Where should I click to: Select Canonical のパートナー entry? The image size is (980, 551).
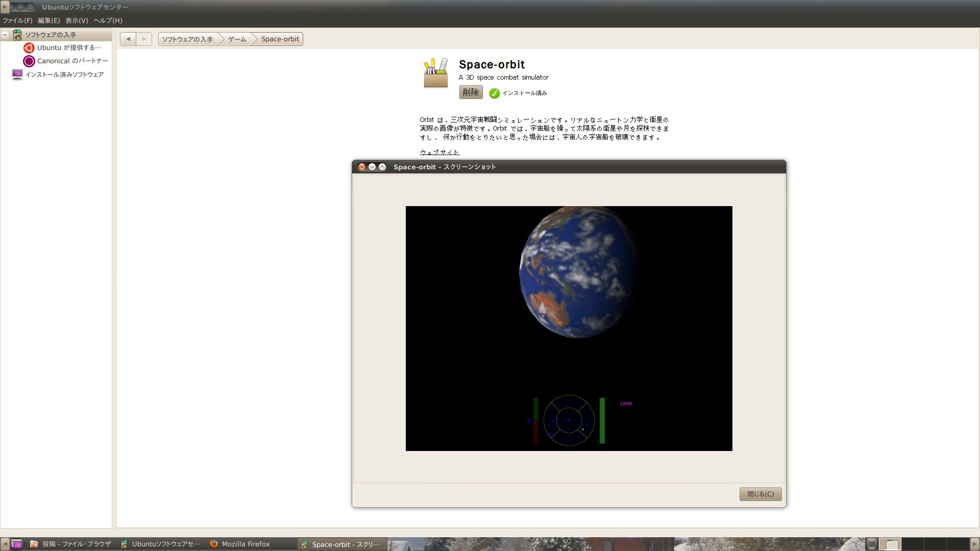pos(72,61)
